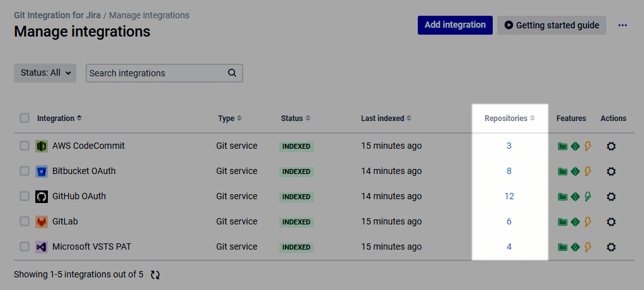Sort by the Repositories column

(510, 119)
